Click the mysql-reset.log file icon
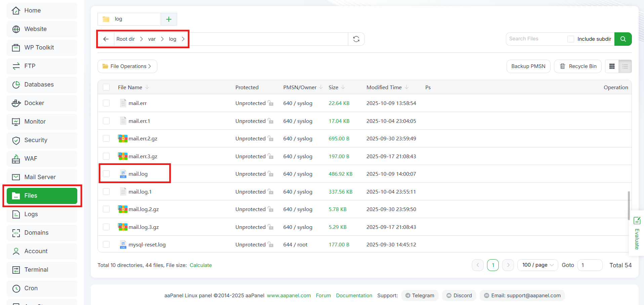Image resolution: width=644 pixels, height=305 pixels. click(x=123, y=244)
